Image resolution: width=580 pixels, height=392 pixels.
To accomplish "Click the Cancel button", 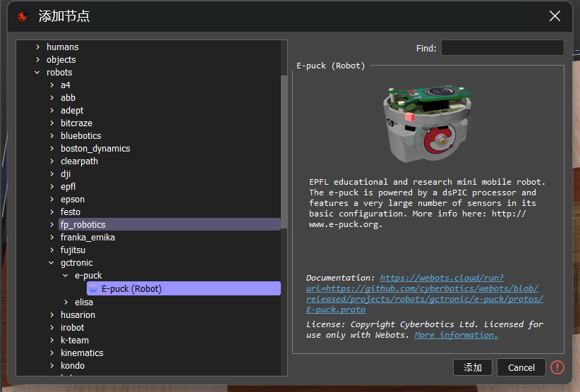I will pos(521,367).
